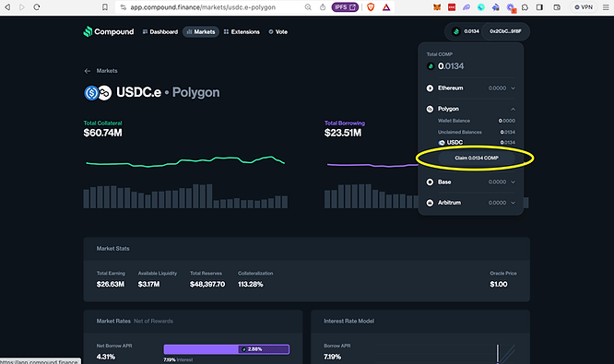
Task: Toggle the VPN button
Action: tap(584, 7)
